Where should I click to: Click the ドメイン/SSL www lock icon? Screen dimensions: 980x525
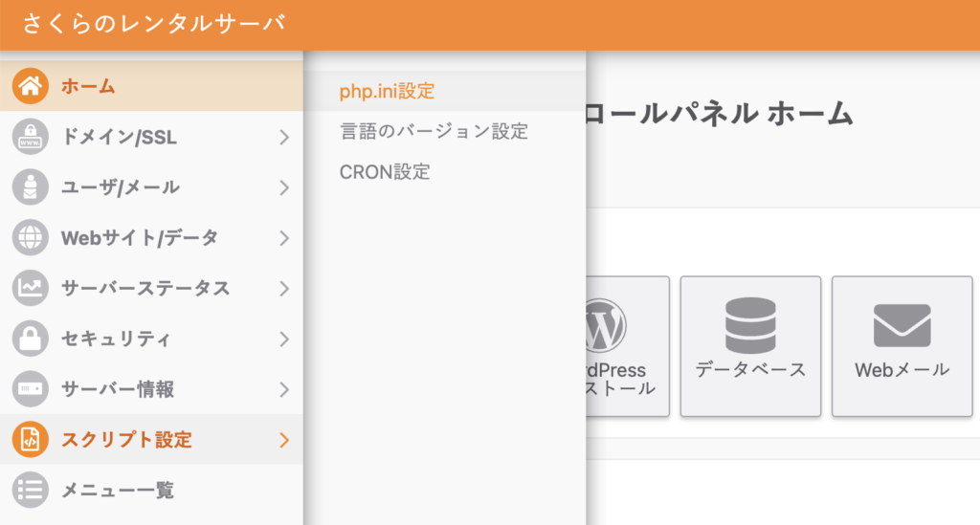(30, 137)
